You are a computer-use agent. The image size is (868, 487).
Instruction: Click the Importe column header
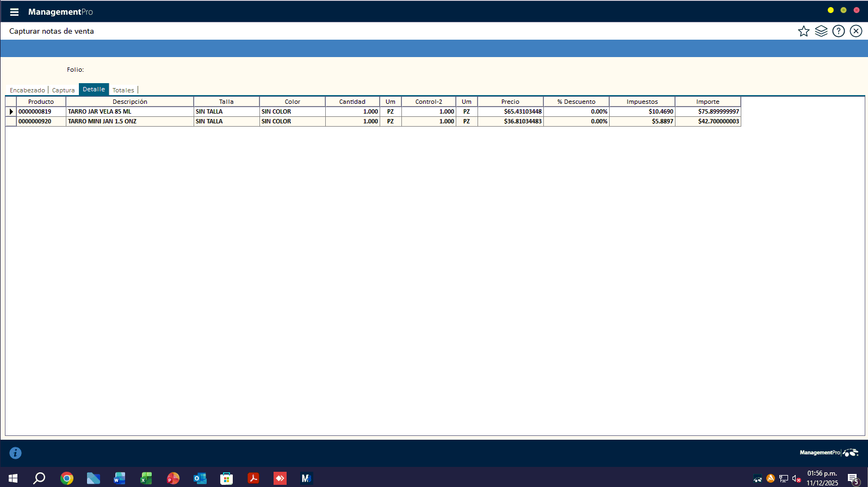click(x=708, y=102)
